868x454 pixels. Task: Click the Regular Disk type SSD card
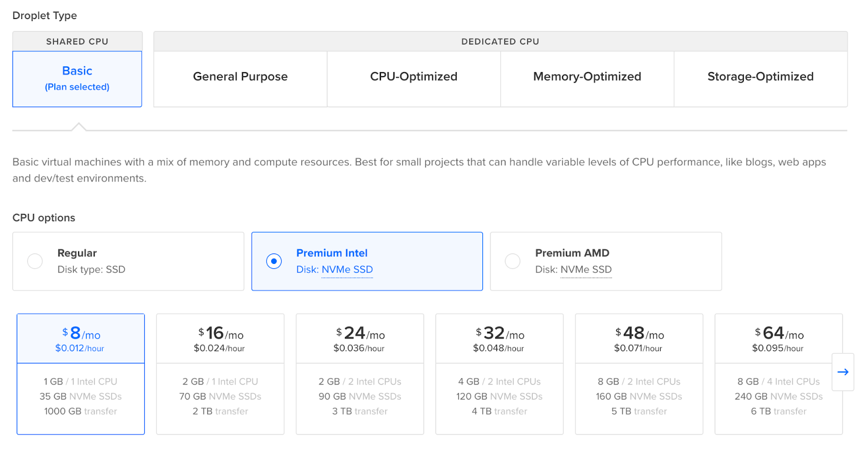[x=128, y=261]
